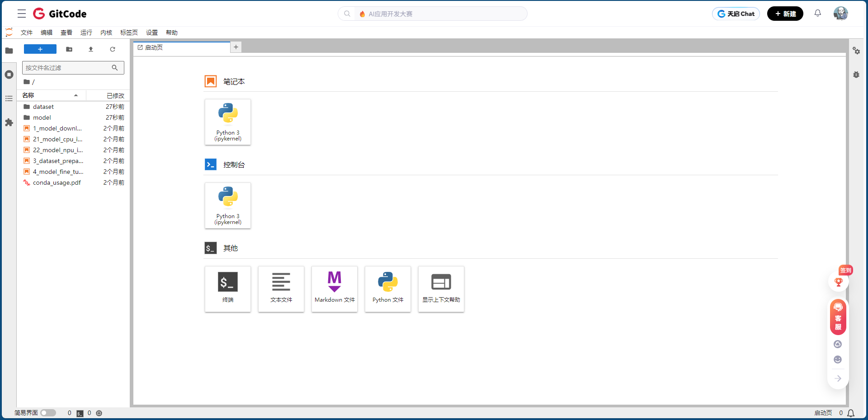Screen dimensions: 868x420
Task: Click the header search box
Action: pyautogui.click(x=433, y=14)
